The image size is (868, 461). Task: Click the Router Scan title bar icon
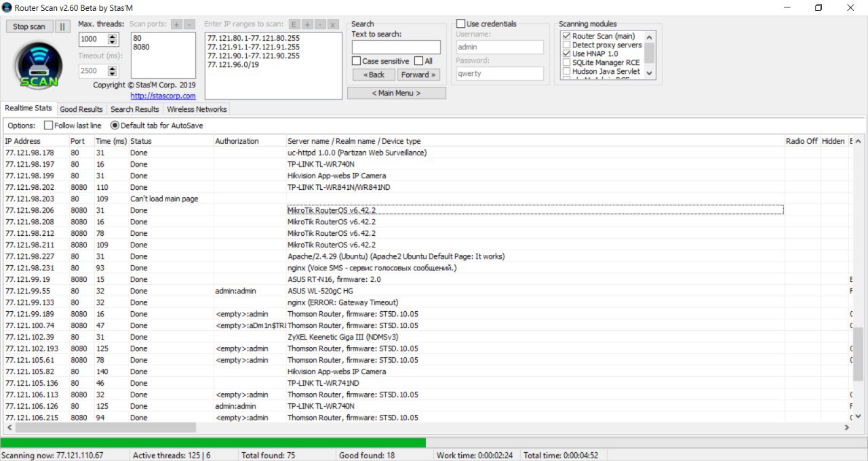[x=7, y=7]
